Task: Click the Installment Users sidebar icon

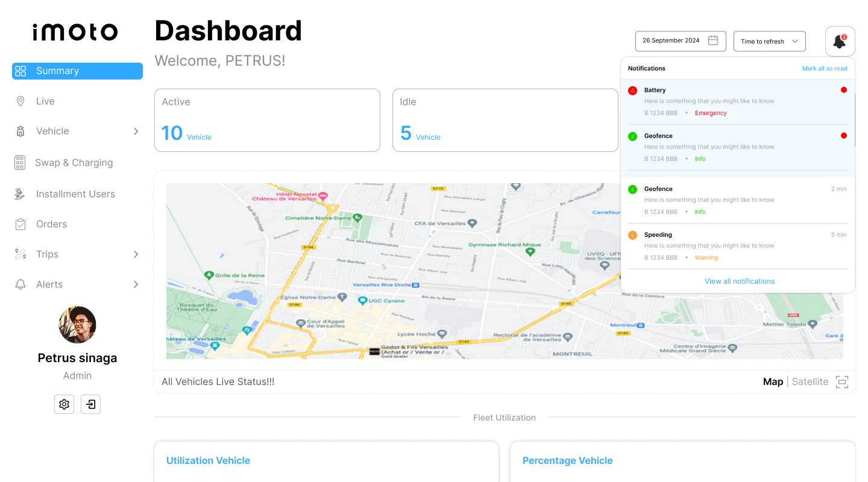Action: point(20,194)
